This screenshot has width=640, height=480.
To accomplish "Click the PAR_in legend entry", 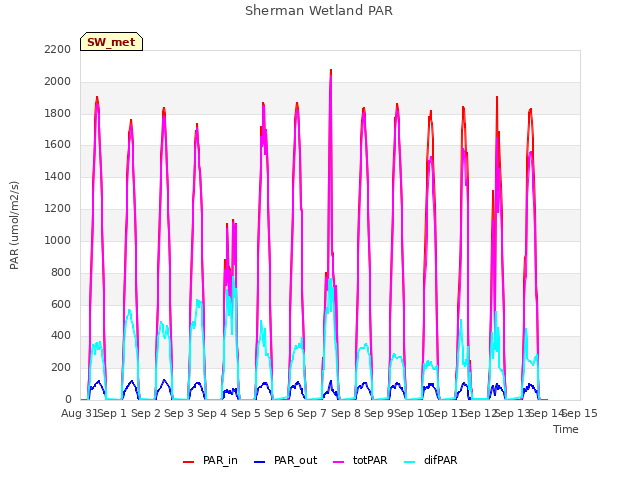I will pyautogui.click(x=210, y=460).
